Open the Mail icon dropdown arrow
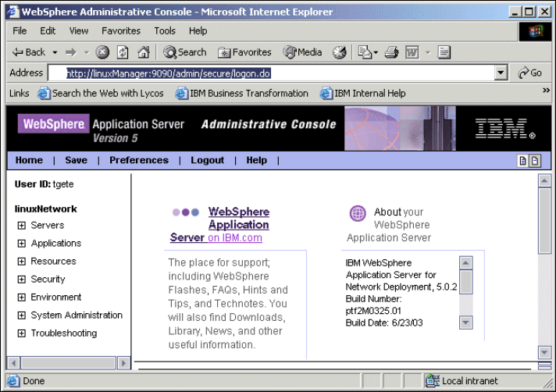The width and height of the screenshot is (556, 392). tap(376, 52)
